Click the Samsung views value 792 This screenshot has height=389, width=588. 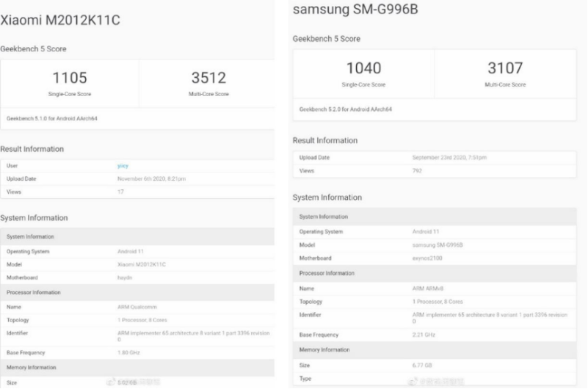417,171
